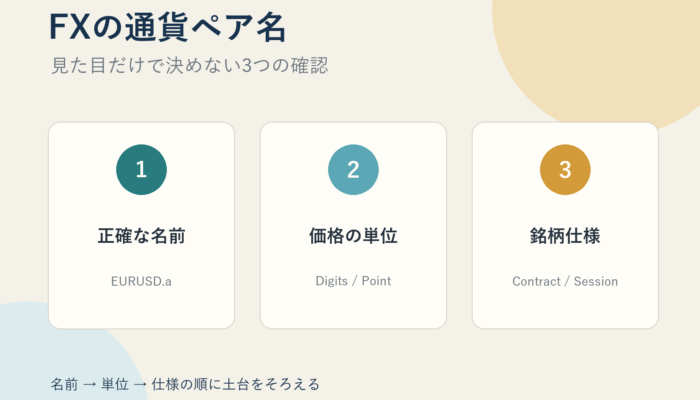Image resolution: width=700 pixels, height=400 pixels.
Task: Click the word 仕様 in the footer
Action: coord(164,384)
